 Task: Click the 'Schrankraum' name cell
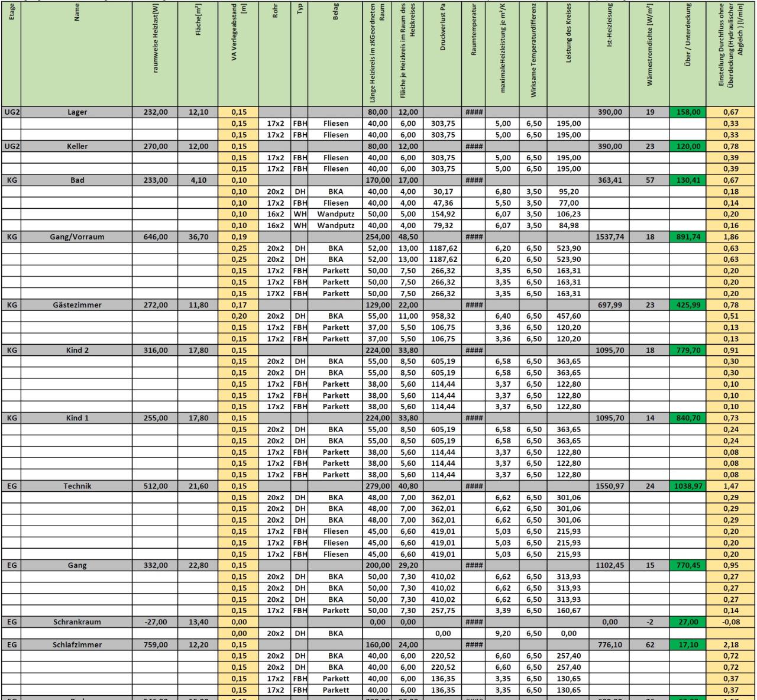(77, 622)
